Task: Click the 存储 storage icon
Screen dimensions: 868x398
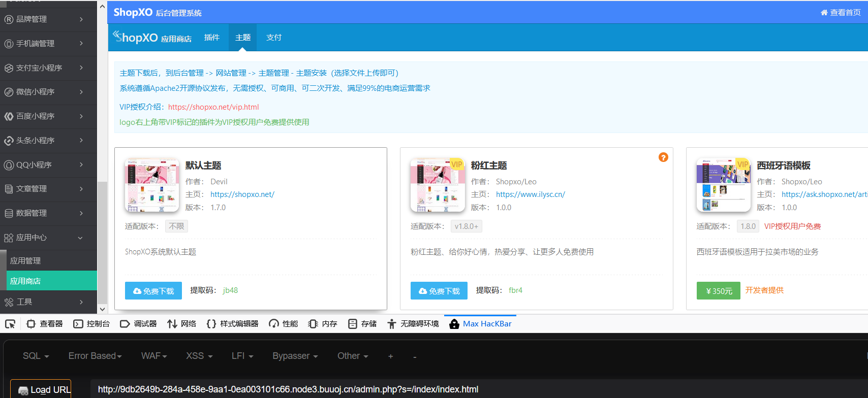Action: (353, 324)
